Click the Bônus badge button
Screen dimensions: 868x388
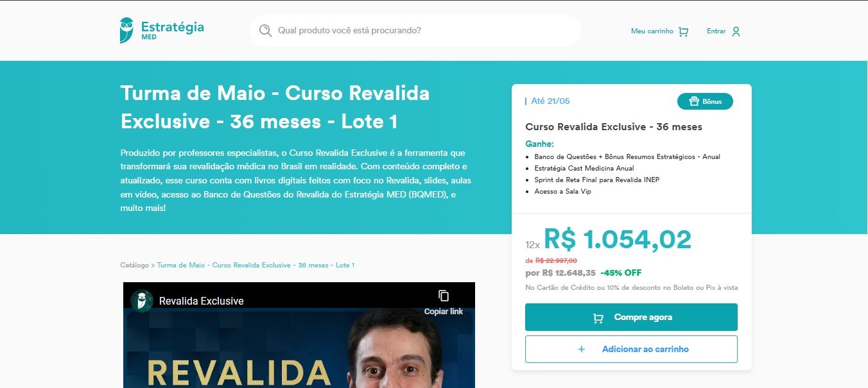click(705, 101)
